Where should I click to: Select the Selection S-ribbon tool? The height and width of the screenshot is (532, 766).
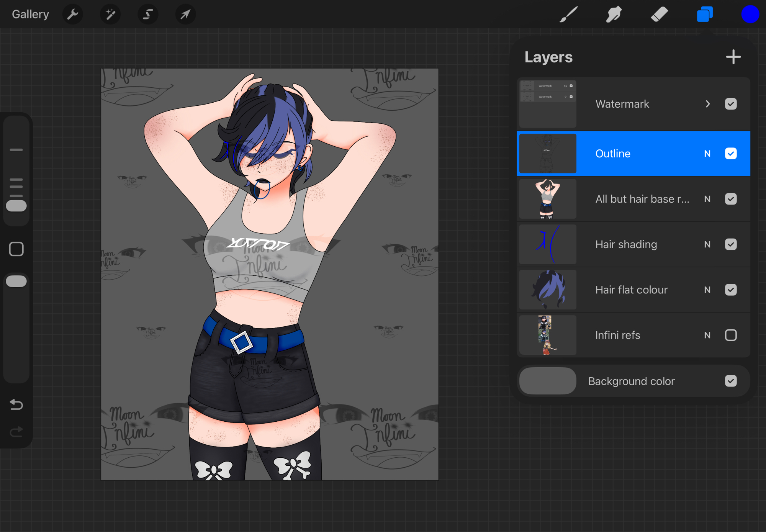click(148, 15)
